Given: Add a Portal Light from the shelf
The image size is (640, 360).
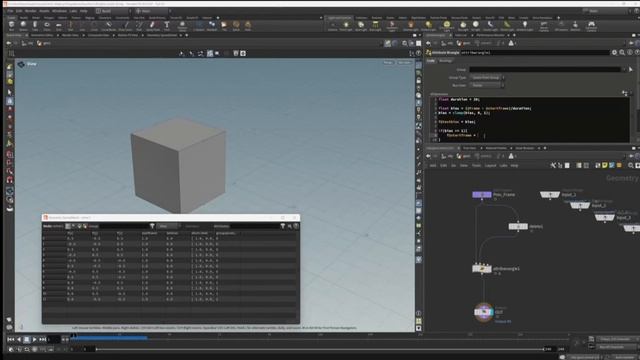Looking at the screenshot, I should 507,26.
